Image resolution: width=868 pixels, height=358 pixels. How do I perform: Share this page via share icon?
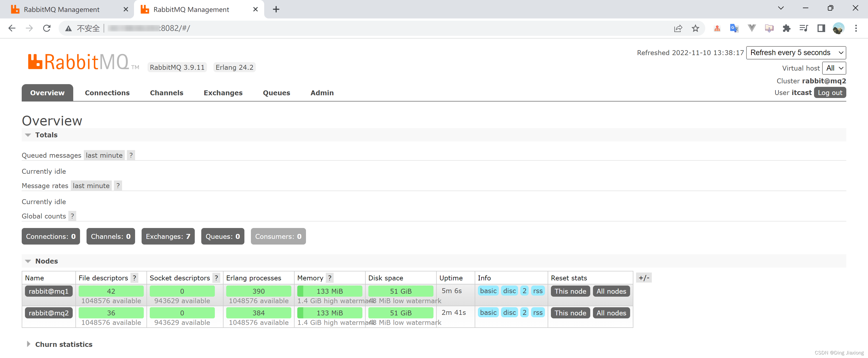[678, 28]
